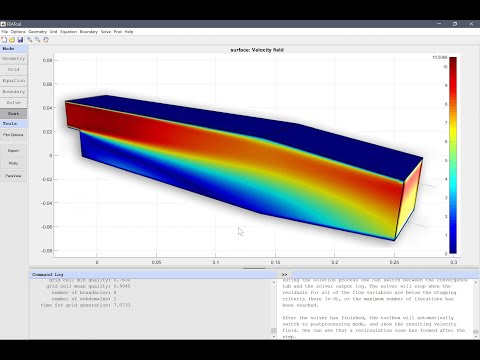
Task: Select the Zoom out magnifier tool
Action: point(38,40)
